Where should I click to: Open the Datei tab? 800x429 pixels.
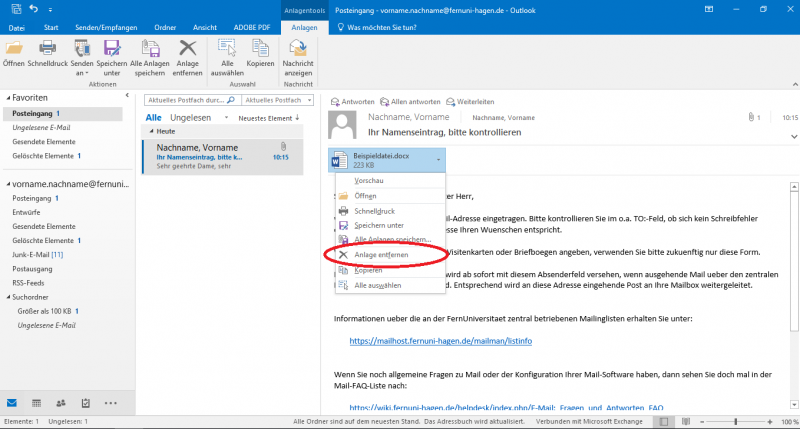[x=17, y=28]
